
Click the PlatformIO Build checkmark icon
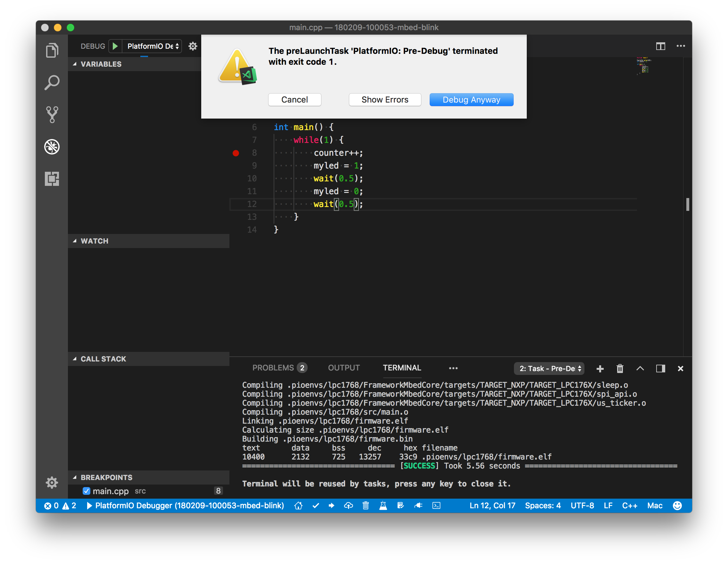click(315, 505)
